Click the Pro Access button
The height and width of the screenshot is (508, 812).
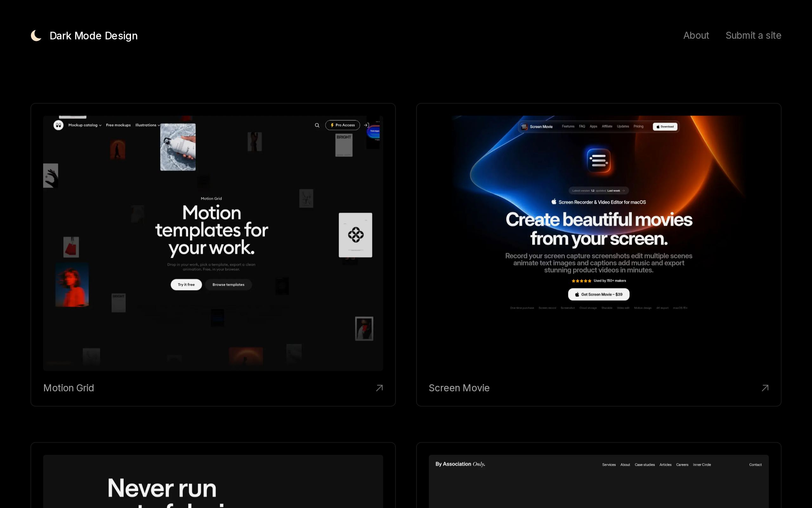(x=343, y=125)
